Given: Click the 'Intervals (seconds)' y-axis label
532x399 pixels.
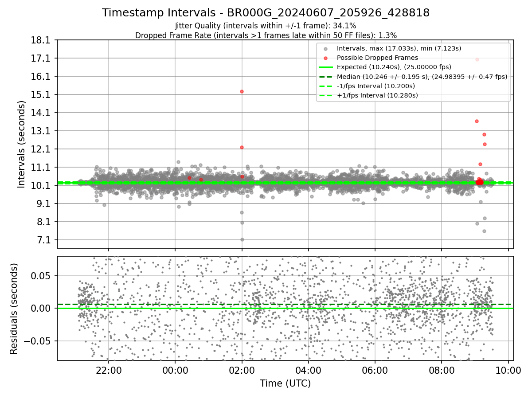Looking at the screenshot, I should tap(21, 144).
